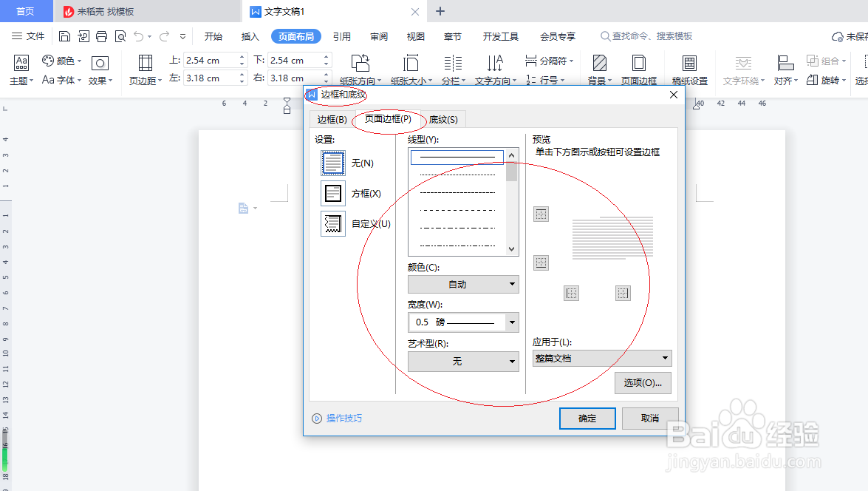868x491 pixels.
Task: Open the 插入 (Insert) ribbon tab
Action: coord(250,35)
